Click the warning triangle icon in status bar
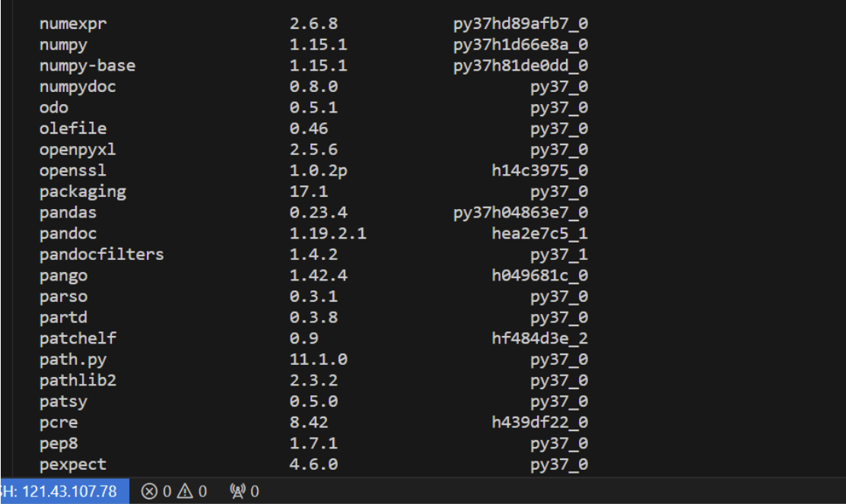846x504 pixels. coord(185,492)
